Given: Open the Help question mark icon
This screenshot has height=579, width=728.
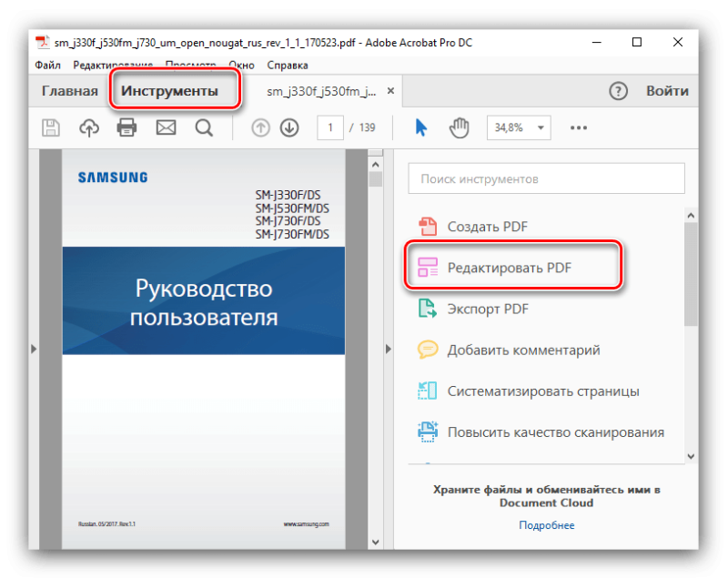Looking at the screenshot, I should [618, 91].
